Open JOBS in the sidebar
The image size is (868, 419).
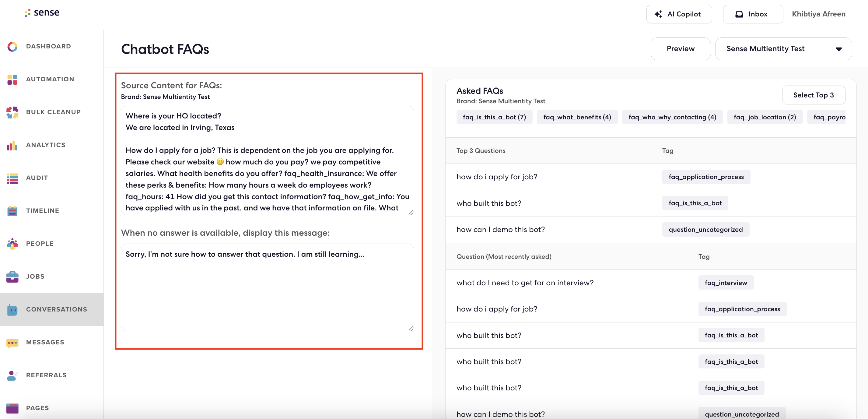(35, 277)
